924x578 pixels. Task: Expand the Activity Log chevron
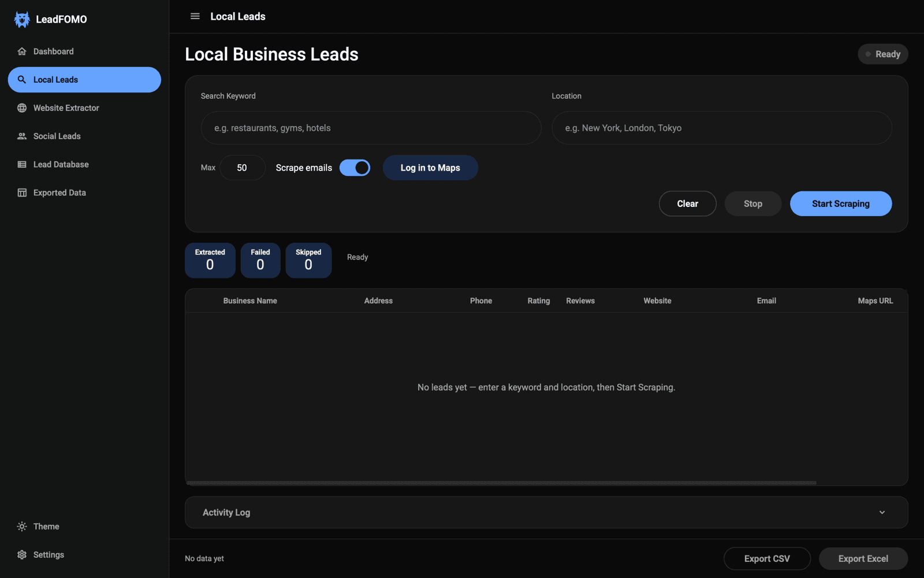882,513
